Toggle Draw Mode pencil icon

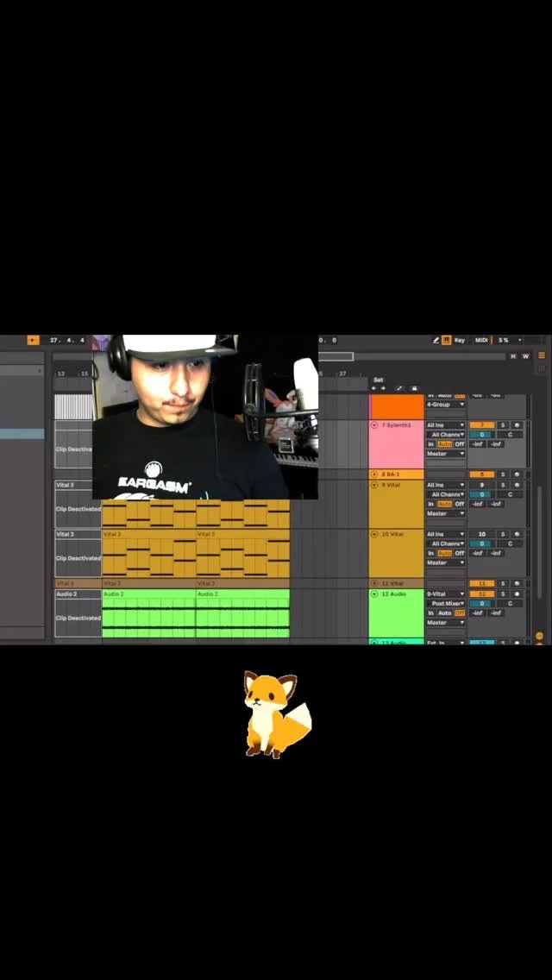436,340
